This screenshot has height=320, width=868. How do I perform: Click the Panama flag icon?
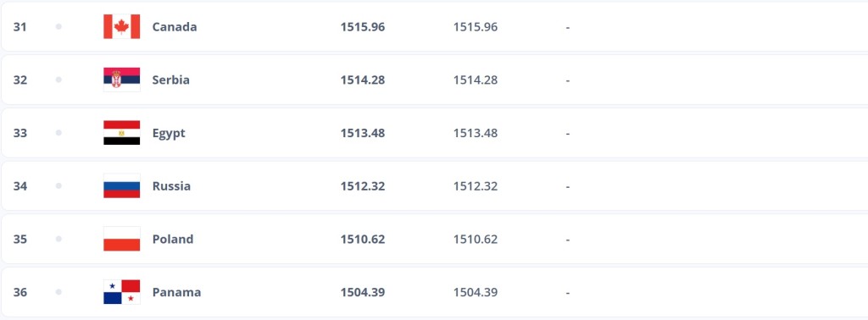click(x=122, y=292)
